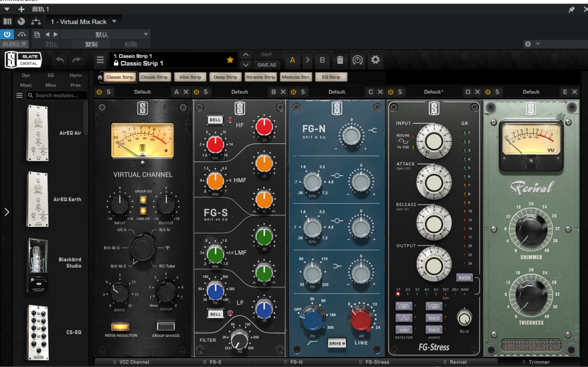Image resolution: width=588 pixels, height=367 pixels.
Task: Click the redo arrow in Slate toolbar
Action: click(x=76, y=60)
